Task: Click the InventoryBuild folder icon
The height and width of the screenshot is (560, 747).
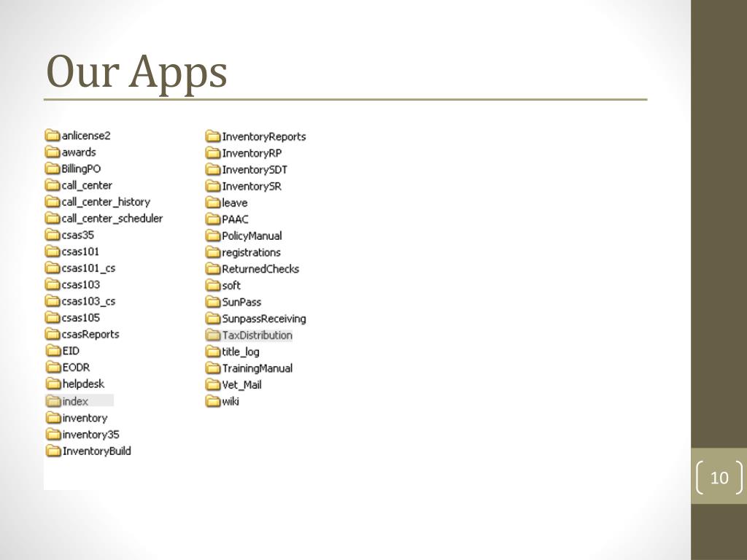Action: pyautogui.click(x=53, y=451)
